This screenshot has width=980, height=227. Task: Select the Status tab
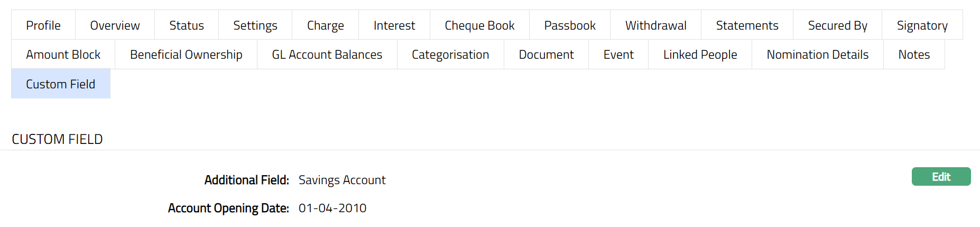(187, 25)
